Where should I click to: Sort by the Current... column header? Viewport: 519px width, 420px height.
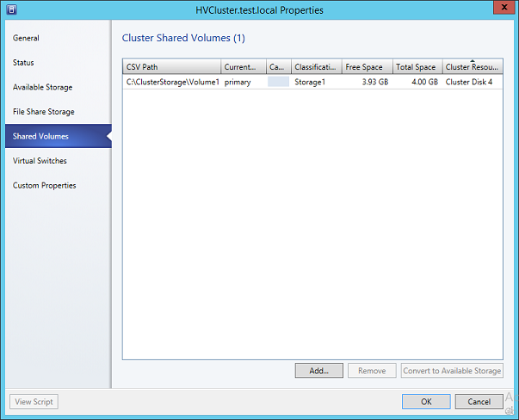(244, 67)
